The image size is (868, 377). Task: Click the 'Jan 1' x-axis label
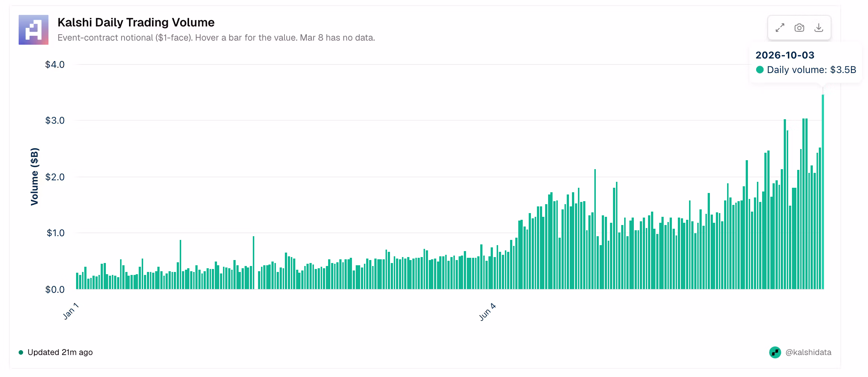click(x=70, y=311)
